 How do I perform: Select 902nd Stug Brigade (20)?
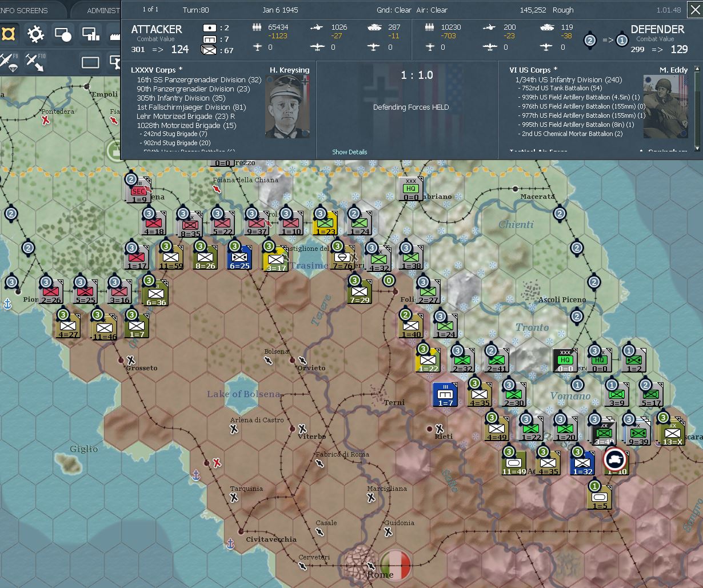tap(175, 143)
